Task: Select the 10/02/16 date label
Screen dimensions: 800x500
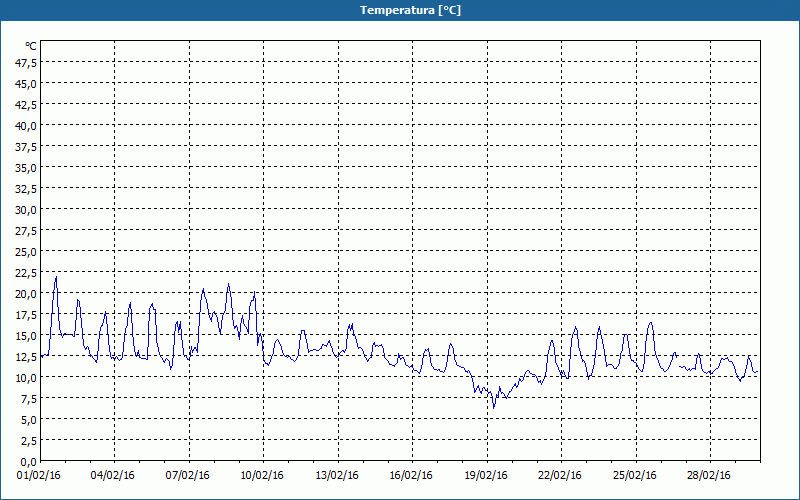Action: pyautogui.click(x=262, y=476)
